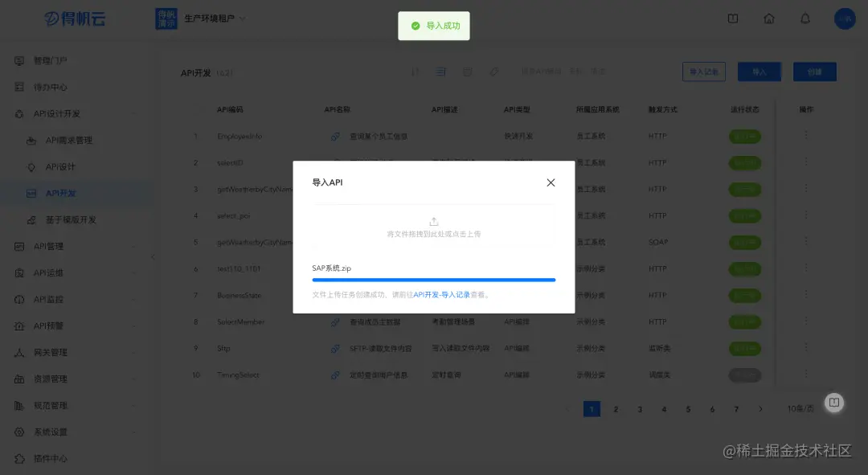Open notifications via the bell icon
Viewport: 868px width, 475px height.
(x=805, y=18)
